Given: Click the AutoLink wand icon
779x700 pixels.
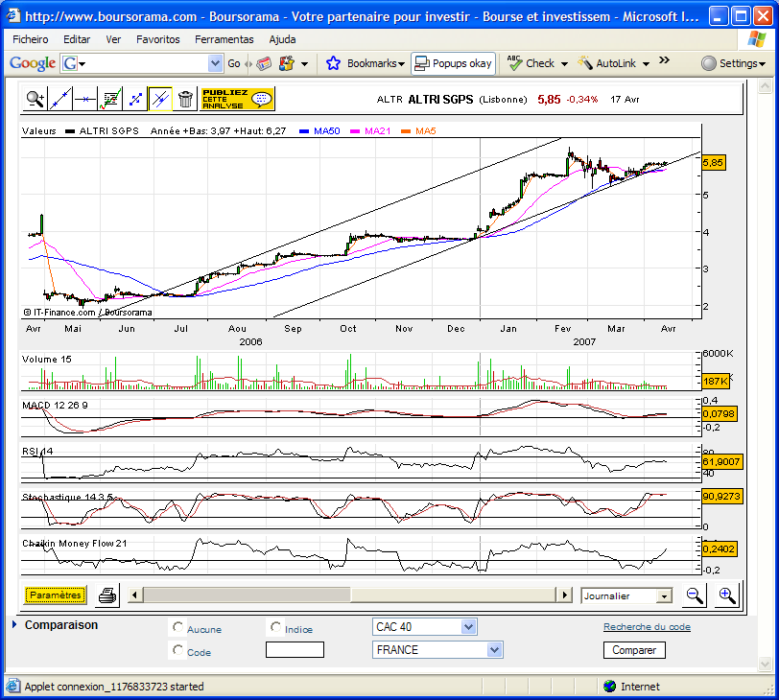Looking at the screenshot, I should click(x=585, y=62).
